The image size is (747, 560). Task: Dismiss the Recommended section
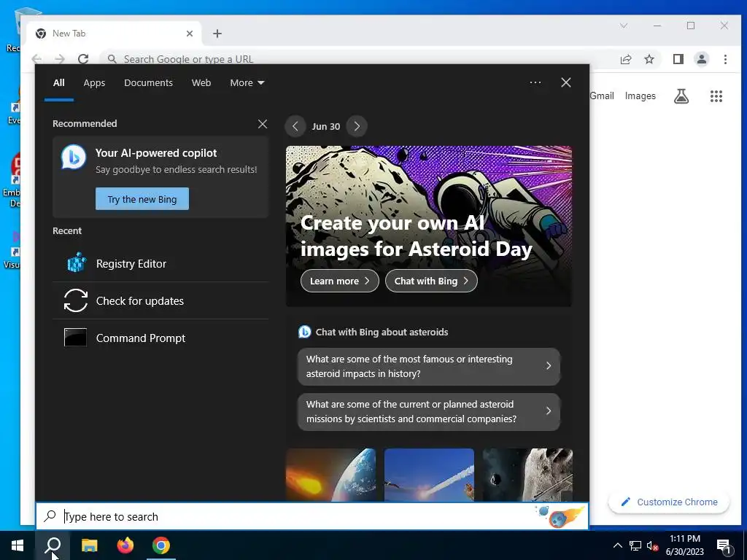(x=262, y=124)
